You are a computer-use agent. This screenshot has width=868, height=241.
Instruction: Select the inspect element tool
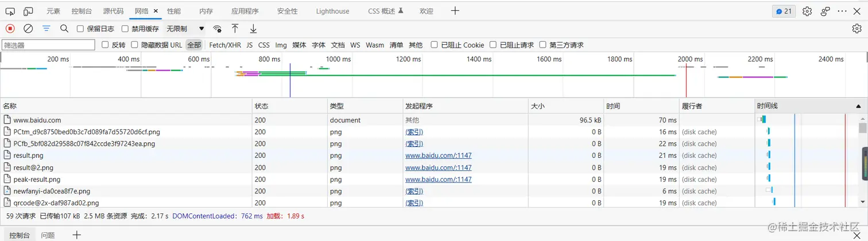(x=10, y=11)
